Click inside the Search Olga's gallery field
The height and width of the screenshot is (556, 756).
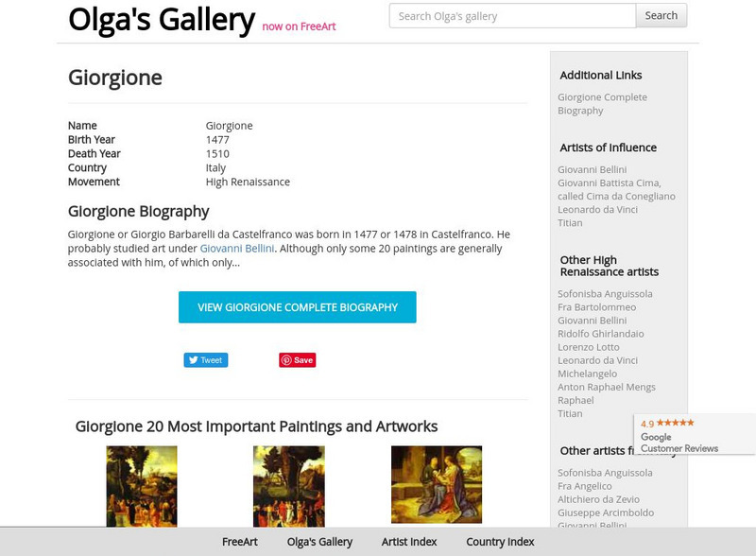pos(512,15)
